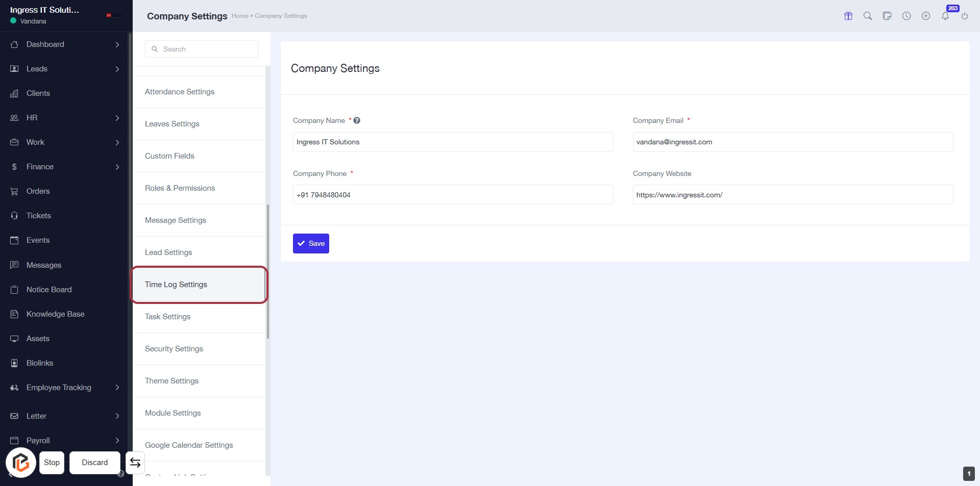The width and height of the screenshot is (980, 486).
Task: Click the gift icon in top bar
Action: (848, 16)
